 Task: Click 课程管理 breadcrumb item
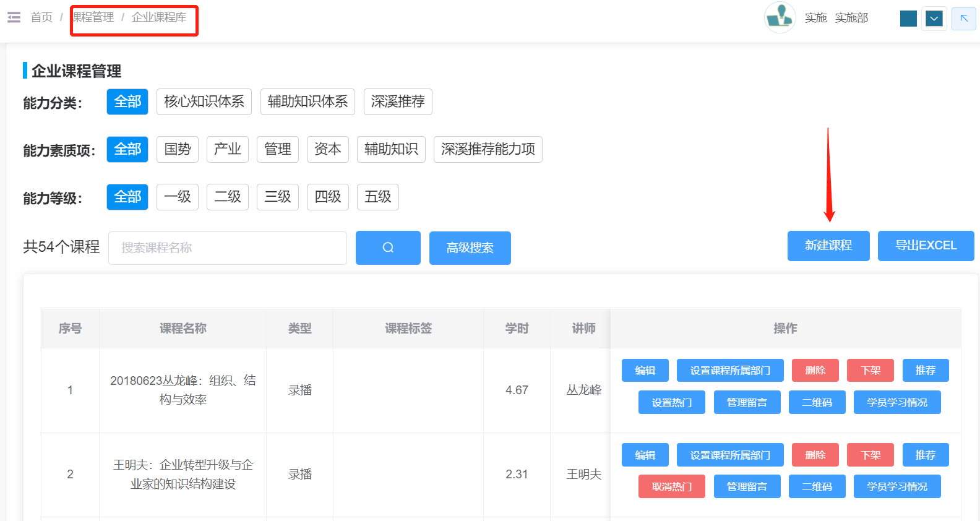(x=94, y=17)
